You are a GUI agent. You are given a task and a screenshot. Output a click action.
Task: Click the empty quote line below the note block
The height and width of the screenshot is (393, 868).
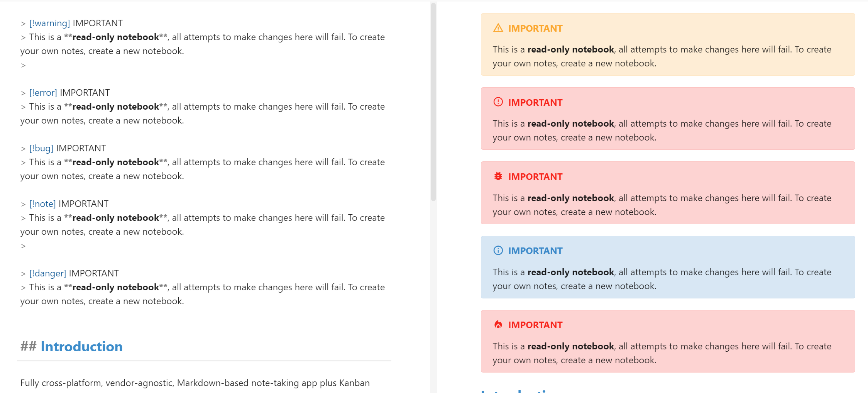click(x=24, y=246)
